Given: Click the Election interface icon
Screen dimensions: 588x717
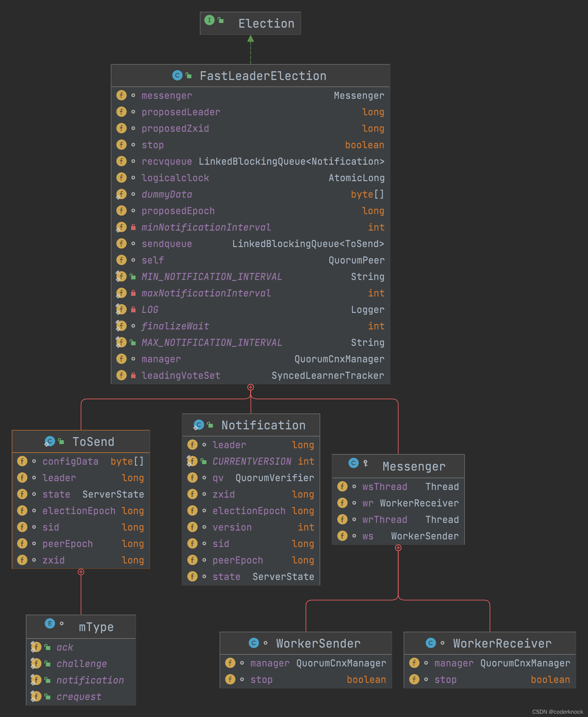Looking at the screenshot, I should pyautogui.click(x=209, y=20).
